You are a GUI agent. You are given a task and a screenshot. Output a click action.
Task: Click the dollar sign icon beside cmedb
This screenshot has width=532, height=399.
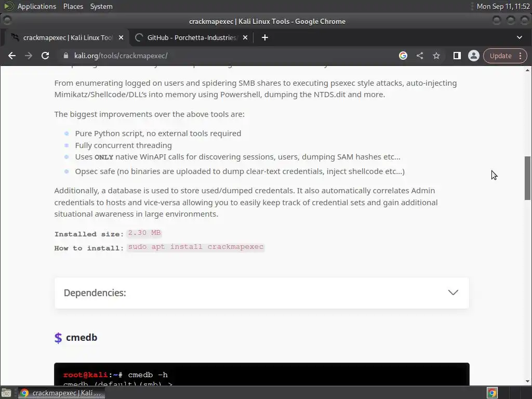click(x=58, y=338)
